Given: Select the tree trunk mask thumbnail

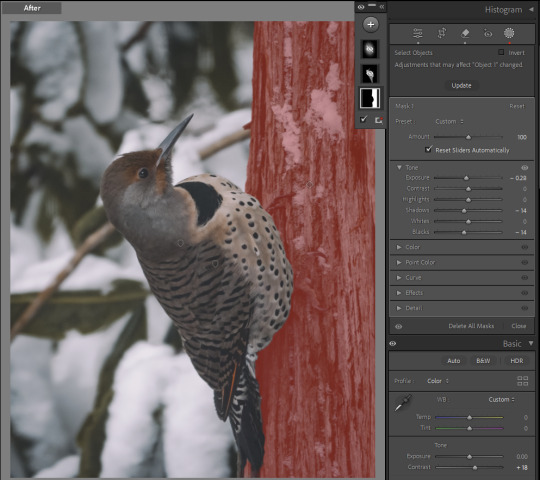Looking at the screenshot, I should pos(370,98).
